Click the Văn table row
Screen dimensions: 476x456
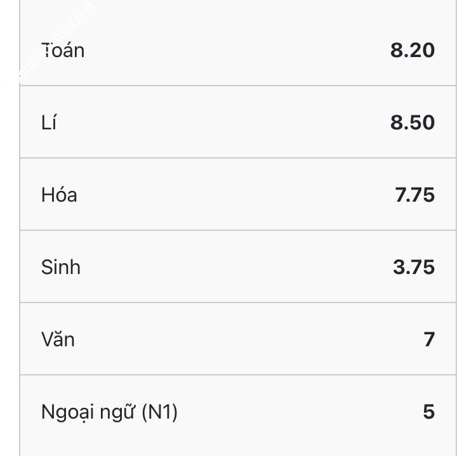(x=238, y=339)
